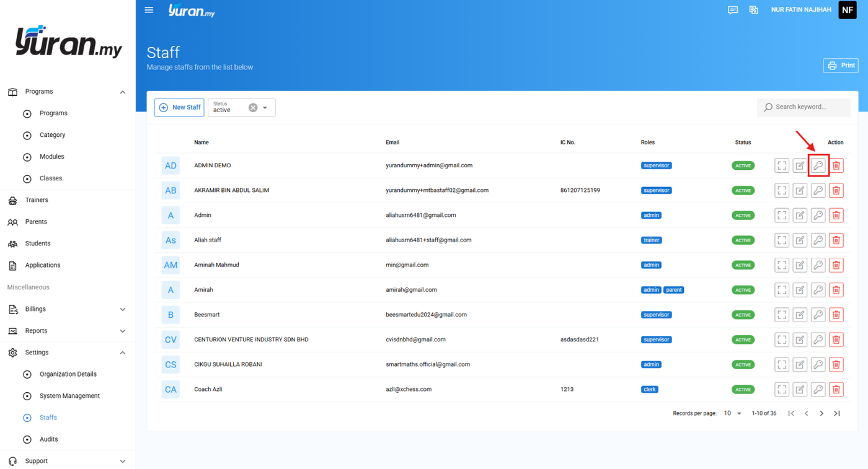
Task: Clear the active status filter
Action: click(x=253, y=108)
